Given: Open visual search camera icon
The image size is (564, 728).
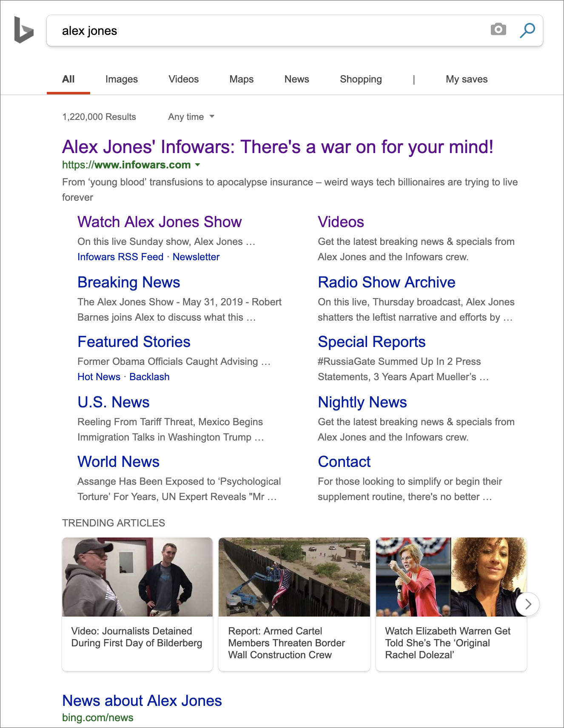Looking at the screenshot, I should coord(498,29).
